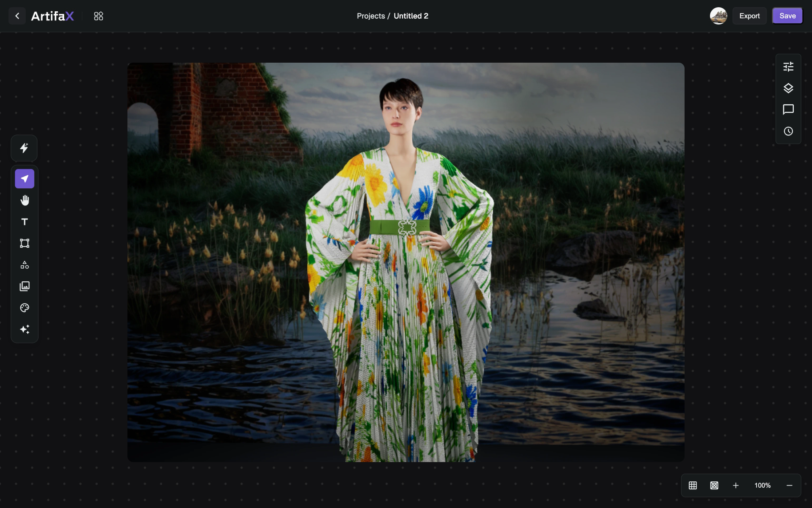Select the hand pan tool

(24, 200)
